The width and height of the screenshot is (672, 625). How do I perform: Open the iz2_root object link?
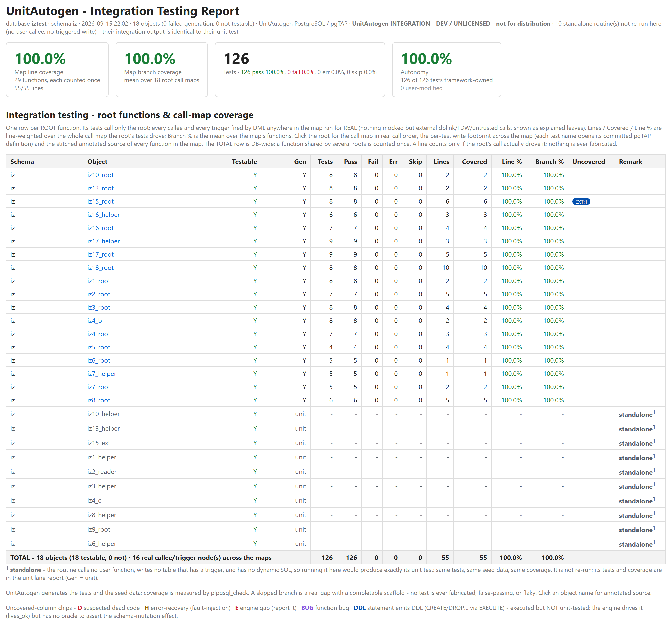point(99,294)
